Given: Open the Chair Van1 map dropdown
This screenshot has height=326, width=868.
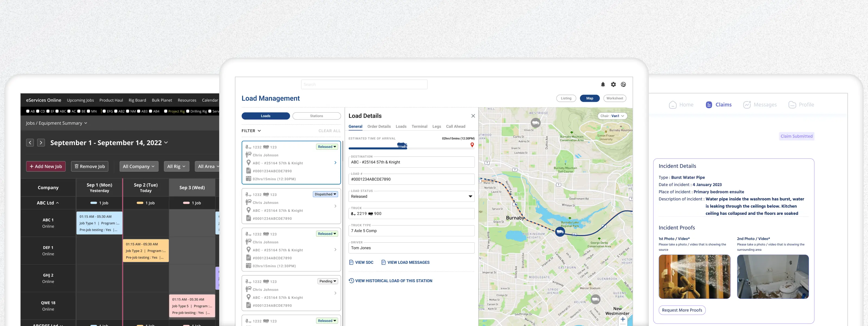Looking at the screenshot, I should (612, 116).
